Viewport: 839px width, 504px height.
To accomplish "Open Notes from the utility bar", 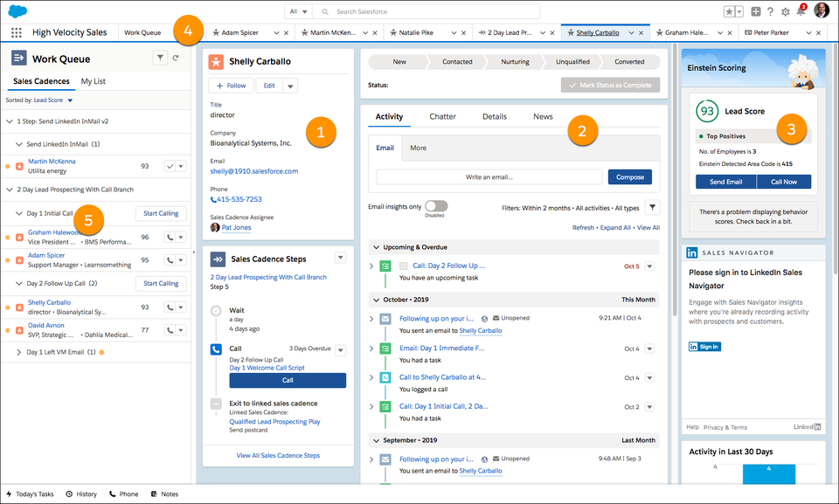I will 164,494.
